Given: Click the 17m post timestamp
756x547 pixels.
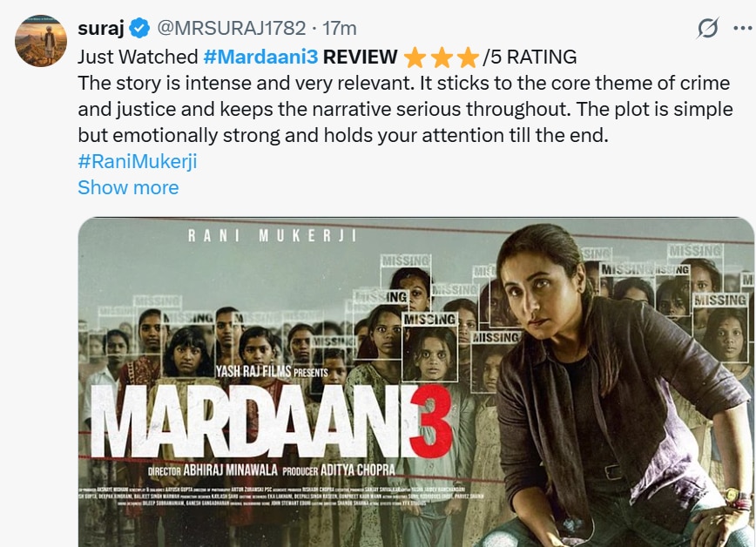Looking at the screenshot, I should pos(340,28).
